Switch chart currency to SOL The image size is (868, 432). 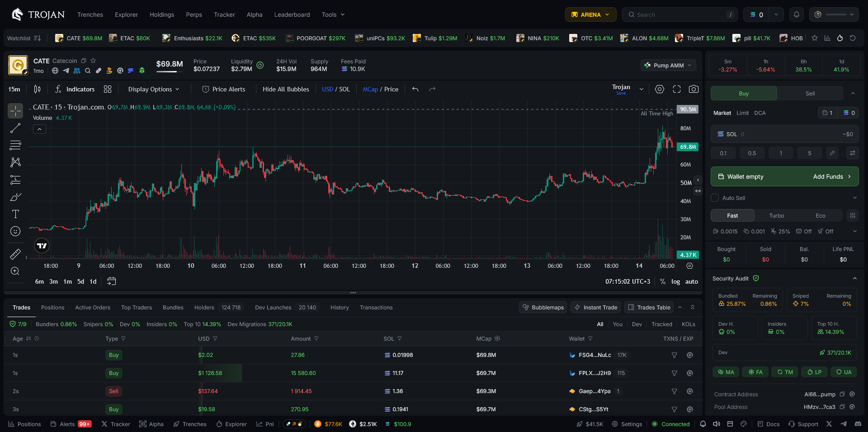pyautogui.click(x=344, y=89)
